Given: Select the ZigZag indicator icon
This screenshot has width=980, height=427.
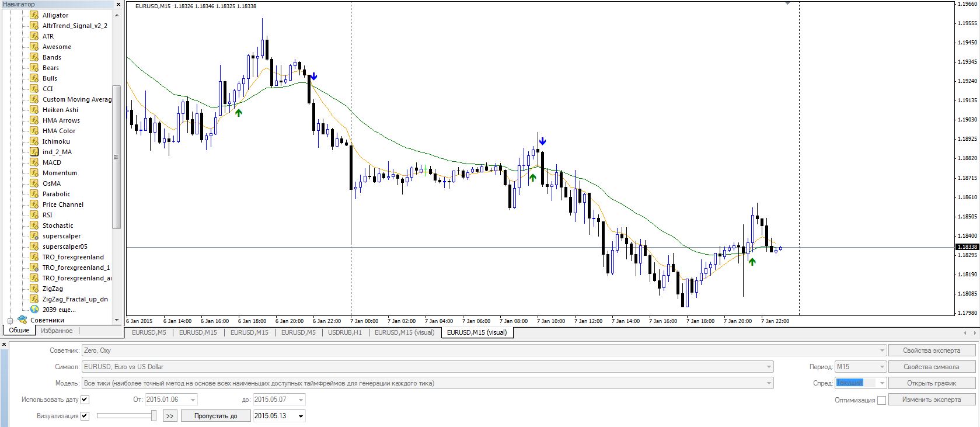Looking at the screenshot, I should point(34,289).
